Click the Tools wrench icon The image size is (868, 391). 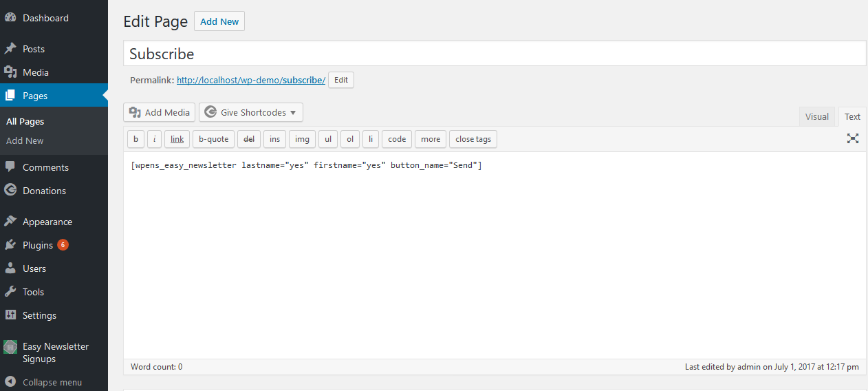(10, 292)
